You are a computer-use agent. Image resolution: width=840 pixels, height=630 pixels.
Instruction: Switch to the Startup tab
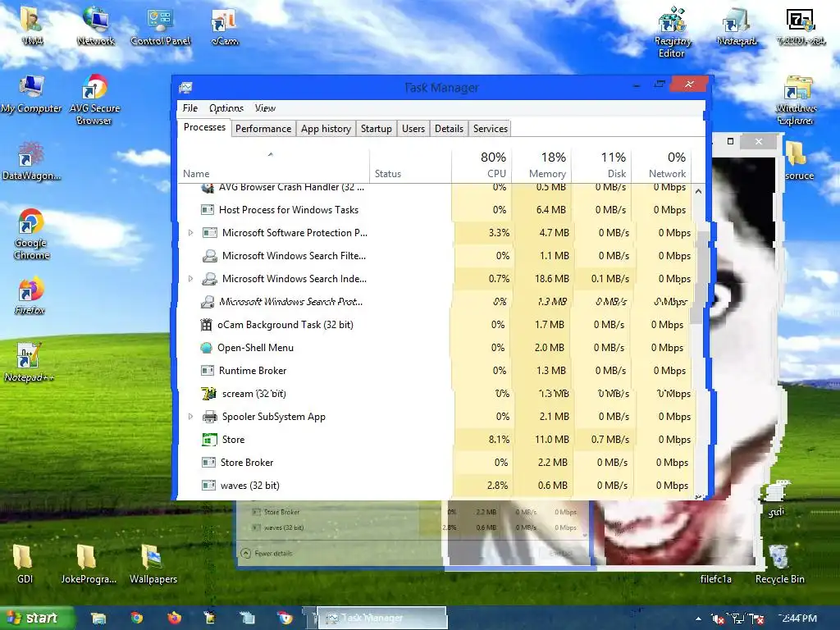coord(376,129)
